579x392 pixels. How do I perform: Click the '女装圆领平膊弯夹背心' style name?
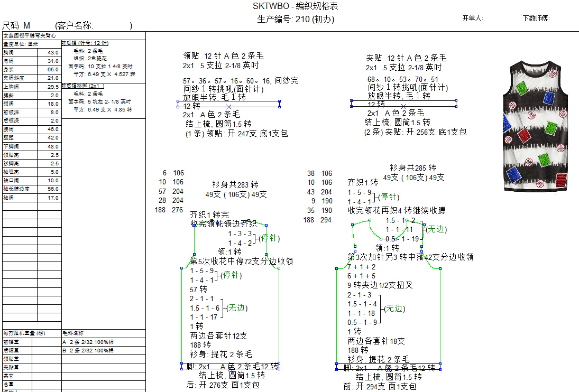pyautogui.click(x=30, y=35)
